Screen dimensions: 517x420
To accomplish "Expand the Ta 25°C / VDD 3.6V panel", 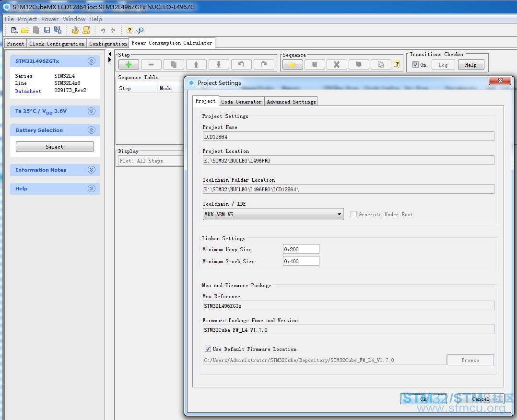I will click(92, 111).
